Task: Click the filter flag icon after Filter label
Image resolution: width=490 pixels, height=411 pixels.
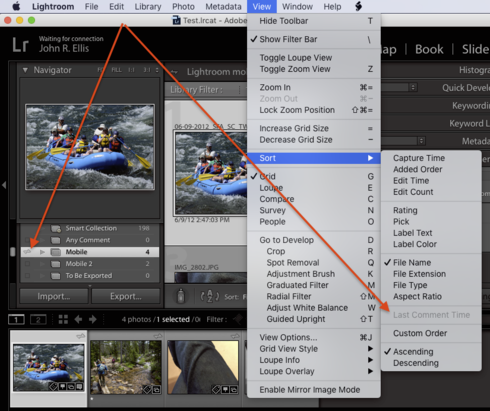Action: pyautogui.click(x=238, y=319)
